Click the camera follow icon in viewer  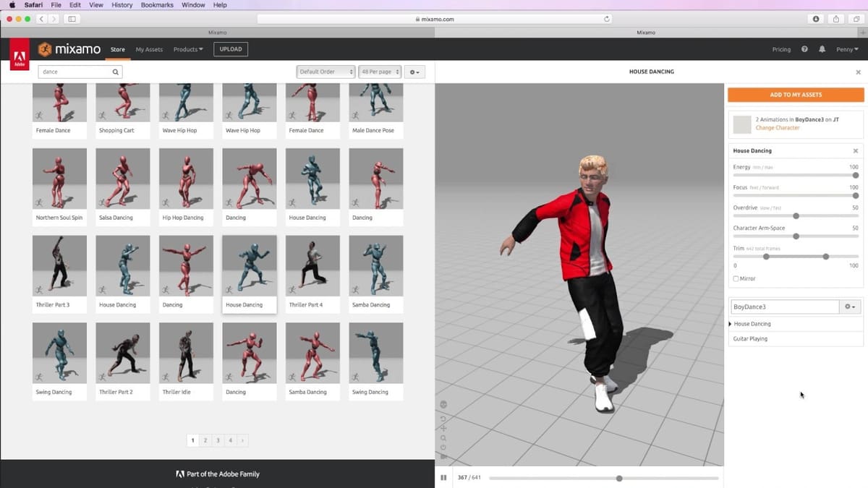pos(443,456)
